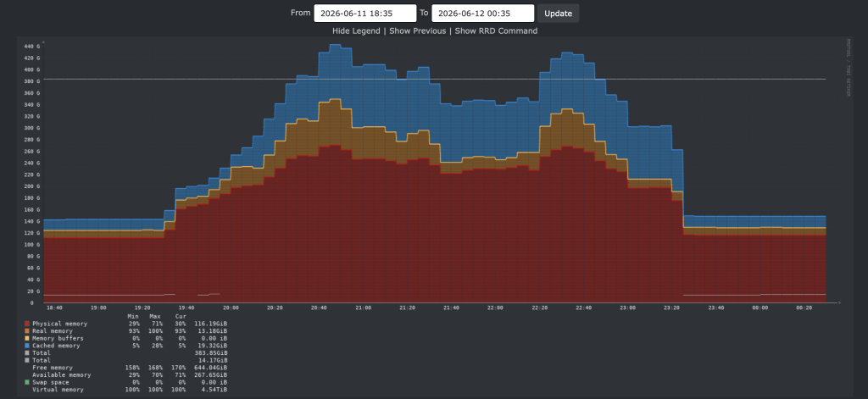Click the '00:00' time axis label
The width and height of the screenshot is (868, 399).
[x=760, y=308]
